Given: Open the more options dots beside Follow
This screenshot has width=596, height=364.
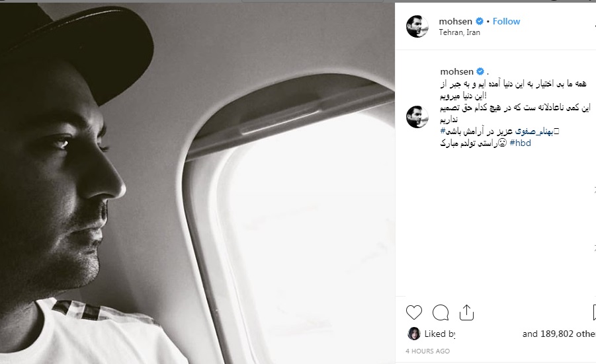Looking at the screenshot, I should click(x=595, y=26).
